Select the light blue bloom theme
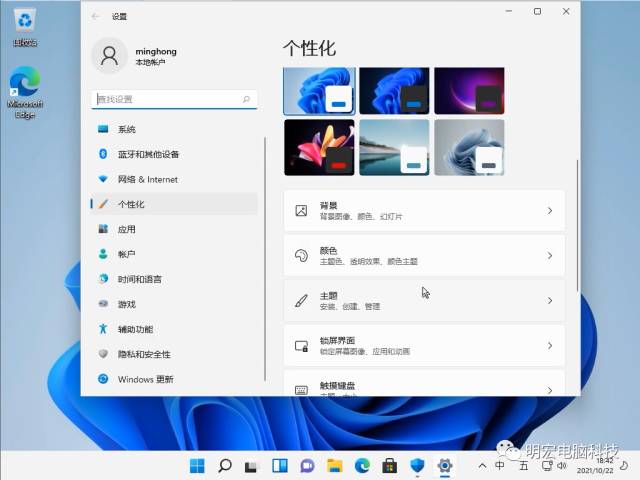Viewport: 640px width, 480px height. click(319, 91)
